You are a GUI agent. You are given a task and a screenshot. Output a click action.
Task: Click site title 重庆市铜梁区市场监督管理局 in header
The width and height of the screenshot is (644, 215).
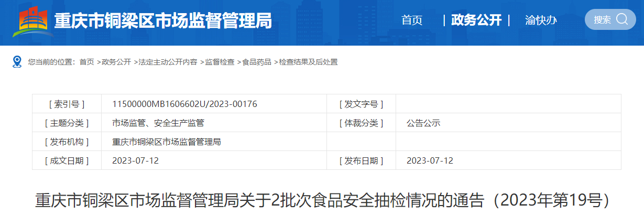click(163, 20)
